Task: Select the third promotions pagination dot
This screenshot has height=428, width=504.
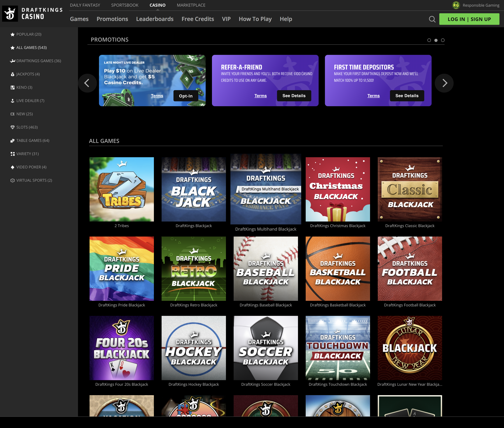Action: pyautogui.click(x=443, y=40)
